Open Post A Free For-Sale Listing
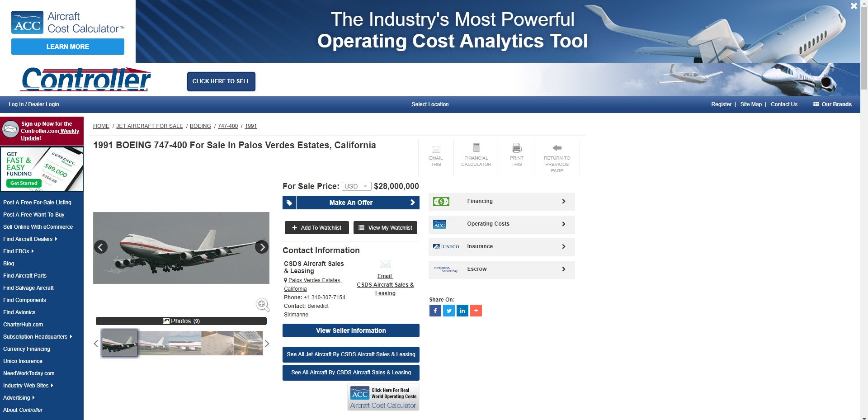The height and width of the screenshot is (420, 868). coord(37,203)
